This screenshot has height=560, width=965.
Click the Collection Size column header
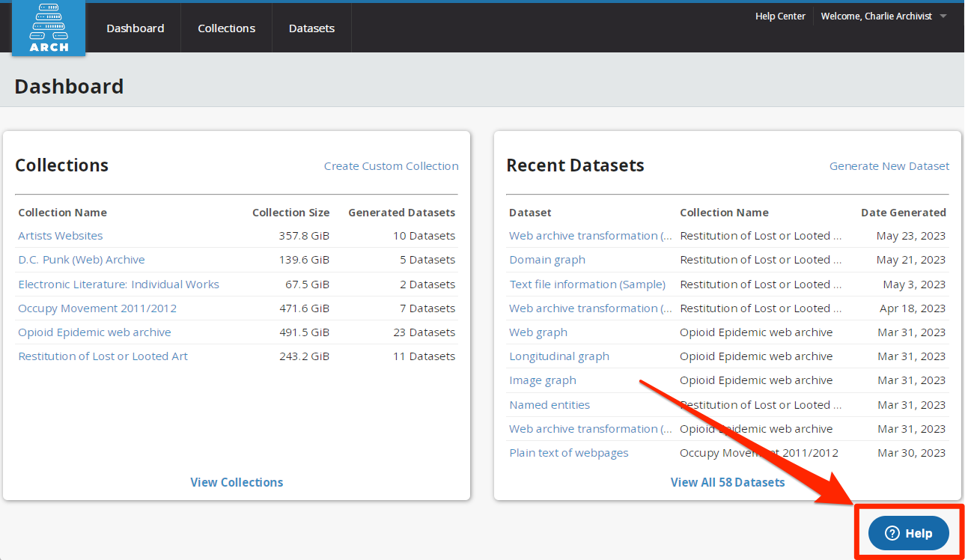point(290,213)
